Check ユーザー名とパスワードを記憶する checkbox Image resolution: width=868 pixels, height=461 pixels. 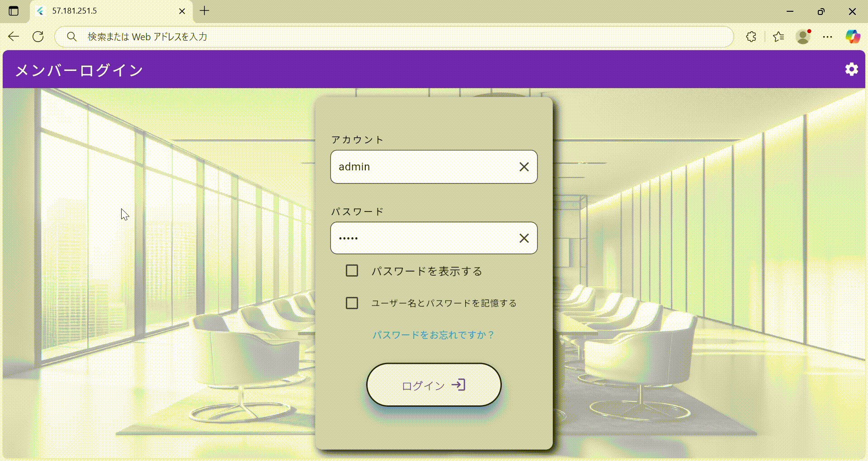coord(352,303)
